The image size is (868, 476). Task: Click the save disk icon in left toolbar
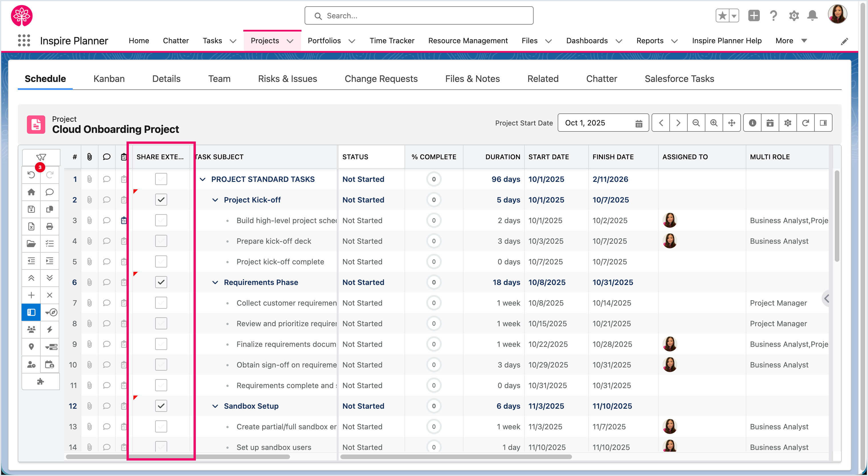(31, 209)
